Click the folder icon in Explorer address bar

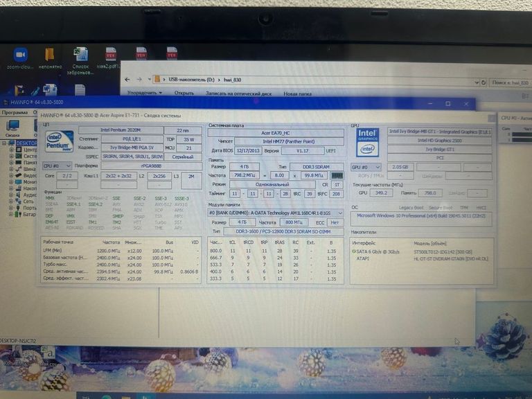[x=157, y=80]
